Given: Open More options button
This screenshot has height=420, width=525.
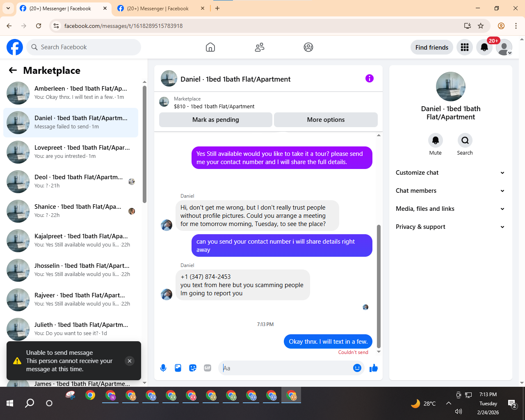Looking at the screenshot, I should [x=326, y=120].
